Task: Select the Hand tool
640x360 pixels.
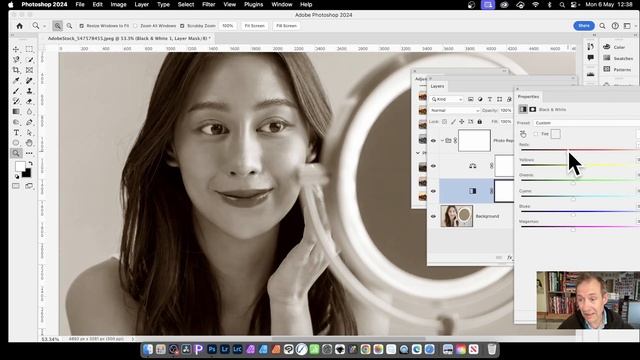Action: coord(29,143)
